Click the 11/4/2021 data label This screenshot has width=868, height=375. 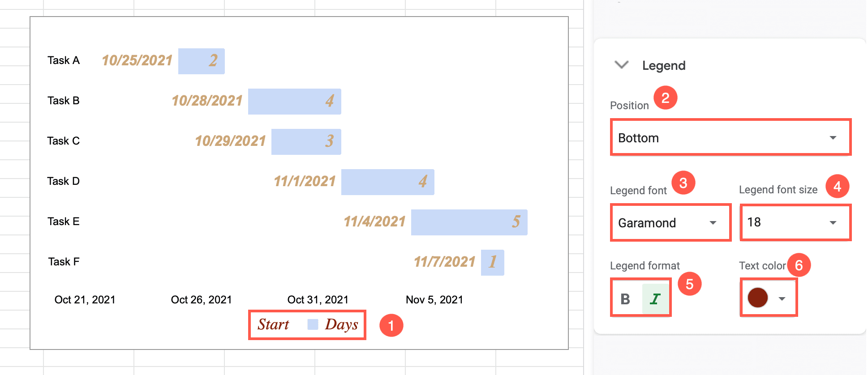tap(375, 221)
